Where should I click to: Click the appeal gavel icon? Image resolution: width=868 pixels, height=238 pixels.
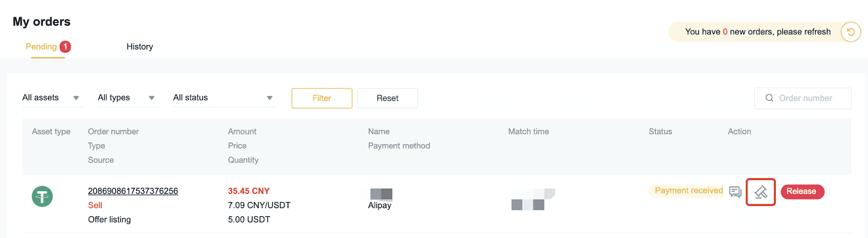(x=761, y=192)
